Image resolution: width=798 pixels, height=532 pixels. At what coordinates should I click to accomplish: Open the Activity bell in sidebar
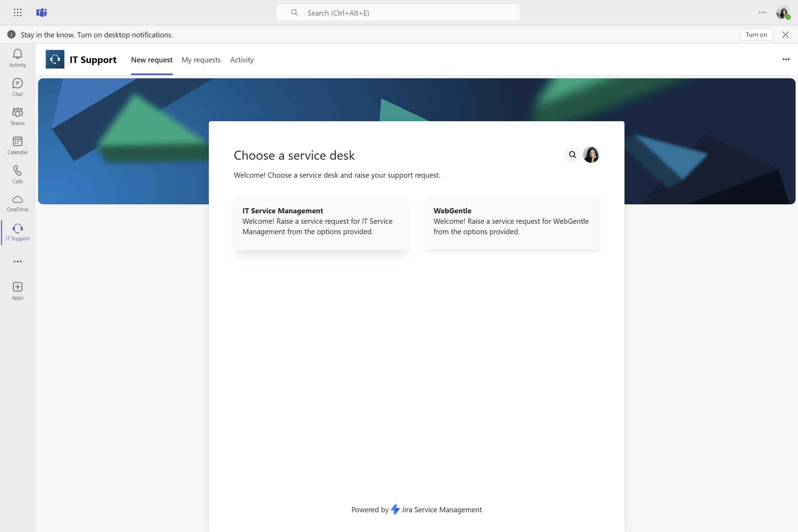(18, 58)
